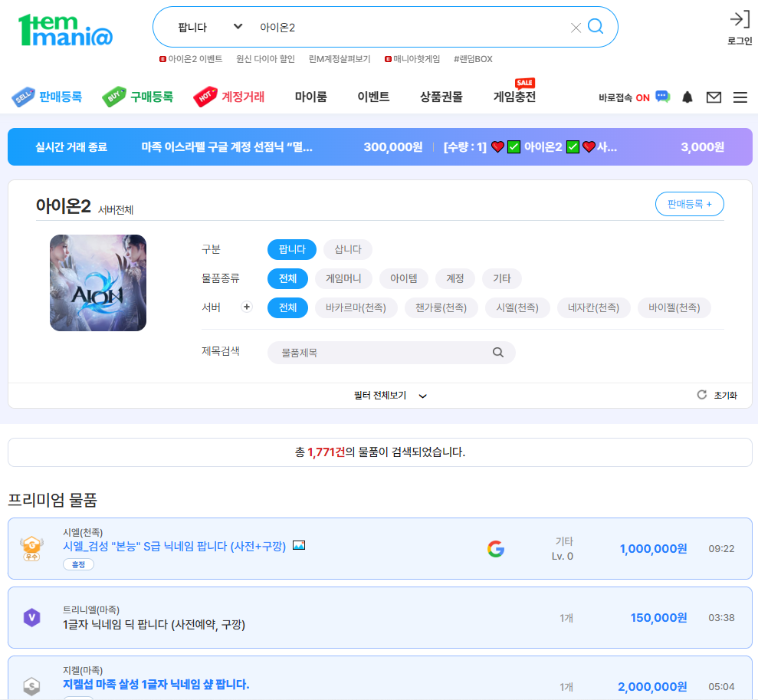758x700 pixels.
Task: Open the notification bell icon
Action: click(x=687, y=97)
